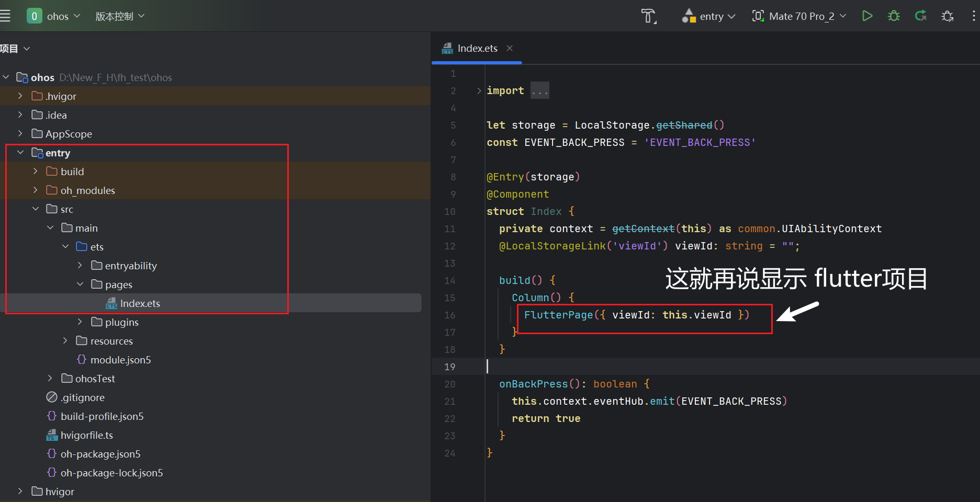Click the @LocalStorageLink decorator
The height and width of the screenshot is (502, 980).
[552, 246]
